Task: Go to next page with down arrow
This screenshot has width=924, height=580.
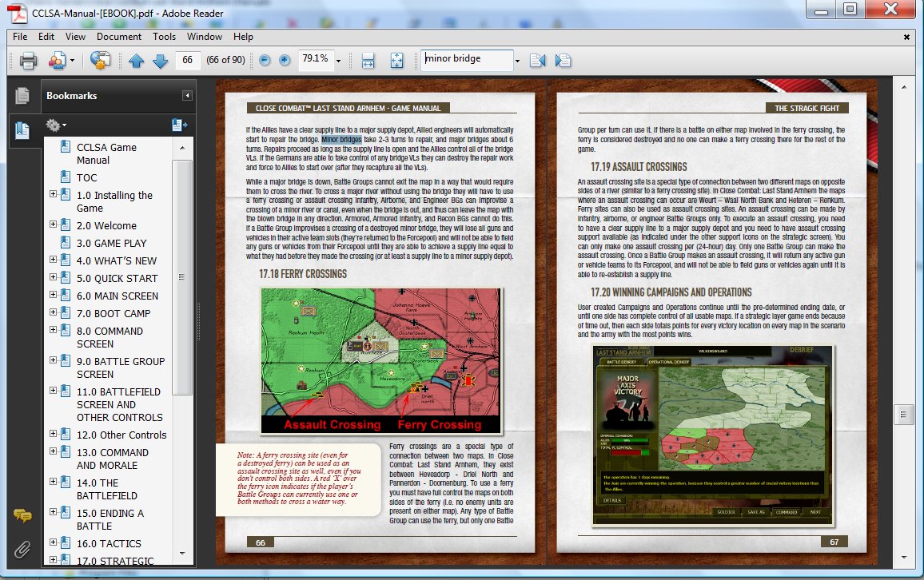Action: point(161,60)
